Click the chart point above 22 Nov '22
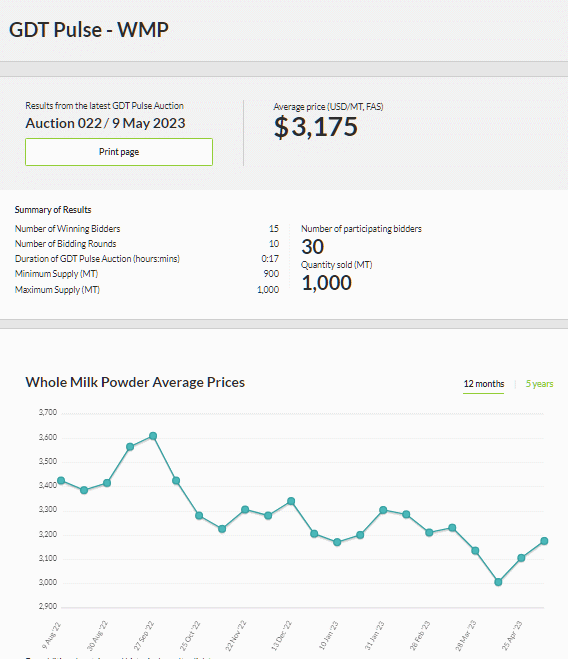 coord(245,509)
